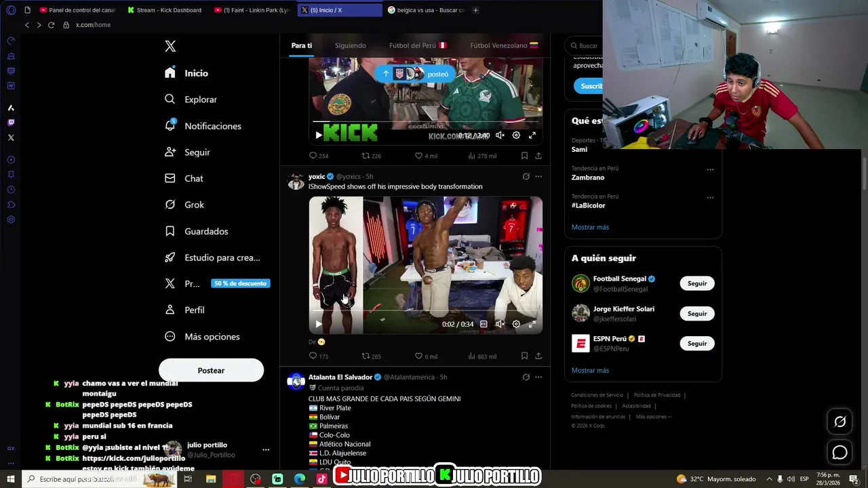Fullscreen the IShowSpeed video
Viewport: 868px width, 488px height.
point(532,324)
